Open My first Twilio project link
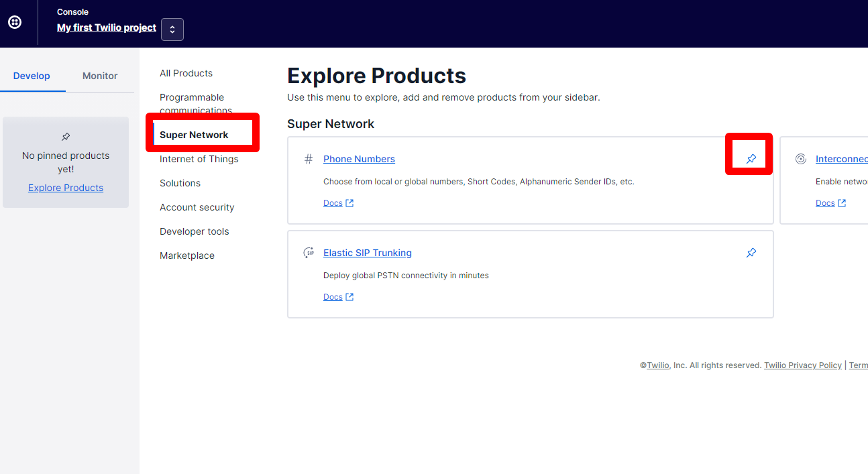Image resolution: width=868 pixels, height=474 pixels. click(107, 27)
